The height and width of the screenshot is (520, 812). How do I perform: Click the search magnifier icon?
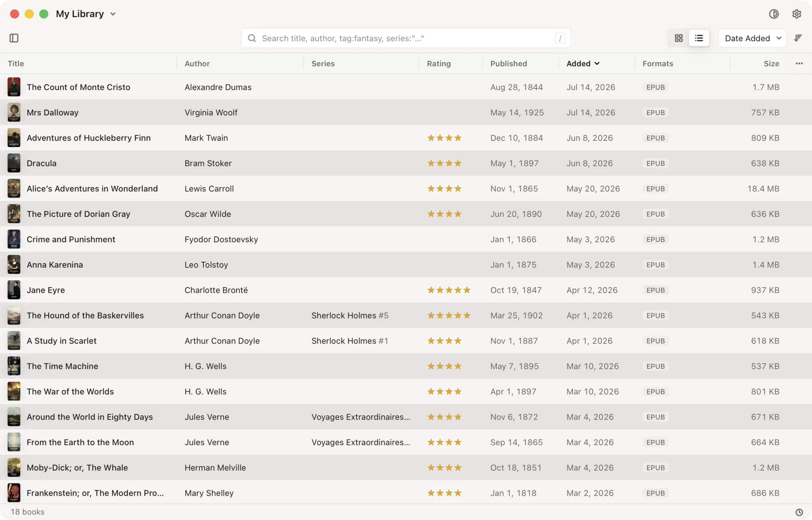(x=252, y=38)
